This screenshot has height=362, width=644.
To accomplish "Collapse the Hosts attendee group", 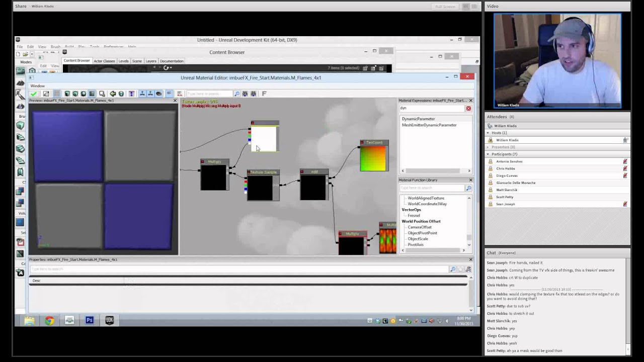I will point(488,133).
